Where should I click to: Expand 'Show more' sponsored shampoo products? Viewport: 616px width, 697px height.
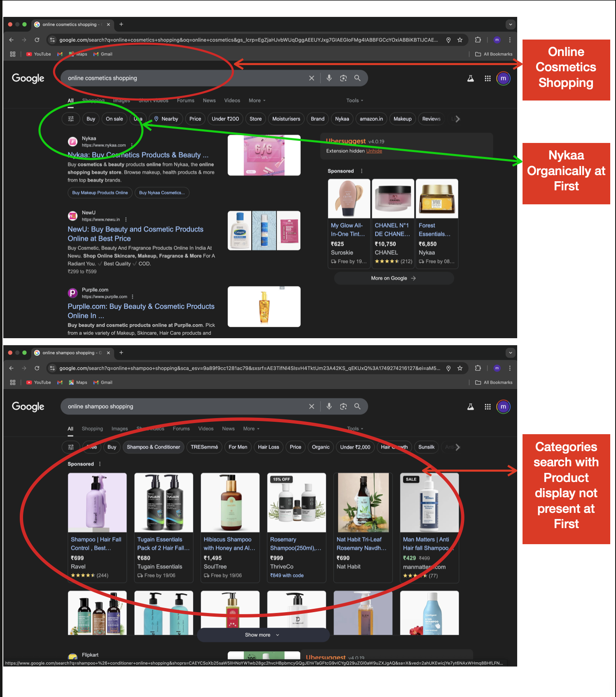pos(263,635)
